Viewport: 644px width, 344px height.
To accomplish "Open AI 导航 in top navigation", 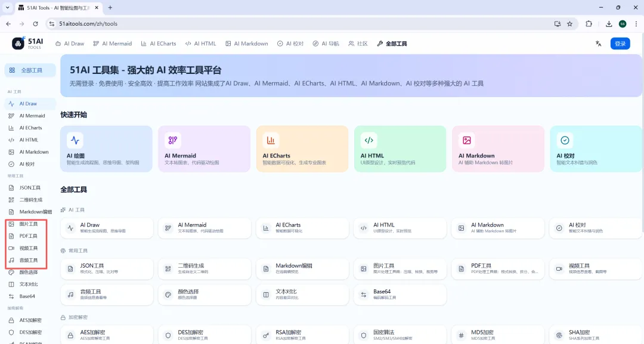I will pos(326,44).
